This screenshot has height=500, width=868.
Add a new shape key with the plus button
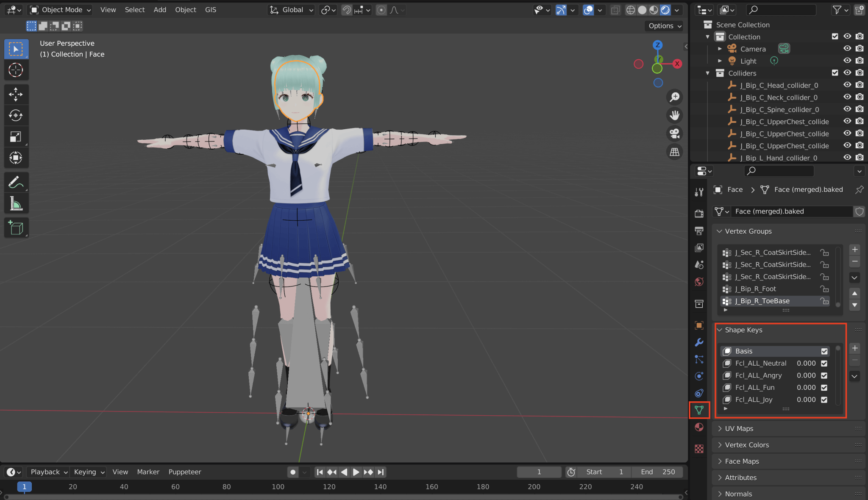click(x=854, y=348)
